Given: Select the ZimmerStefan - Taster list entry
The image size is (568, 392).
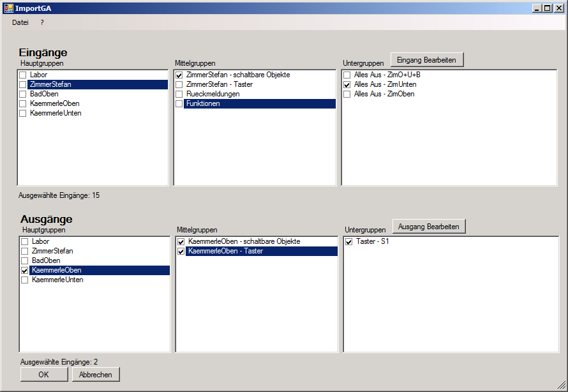Looking at the screenshot, I should click(x=219, y=84).
